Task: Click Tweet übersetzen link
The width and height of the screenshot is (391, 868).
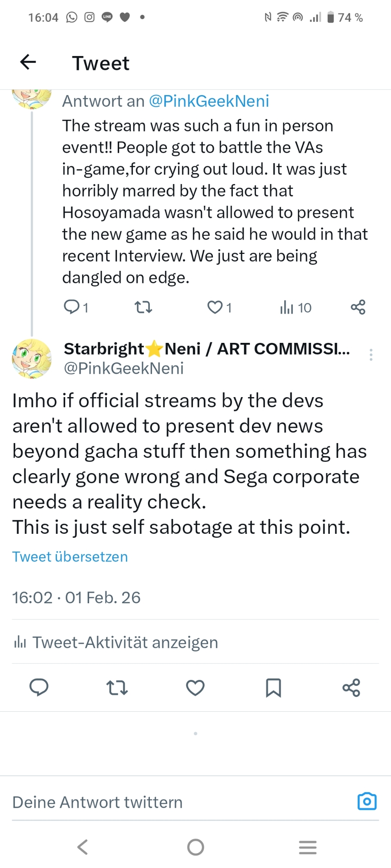Action: (x=70, y=556)
